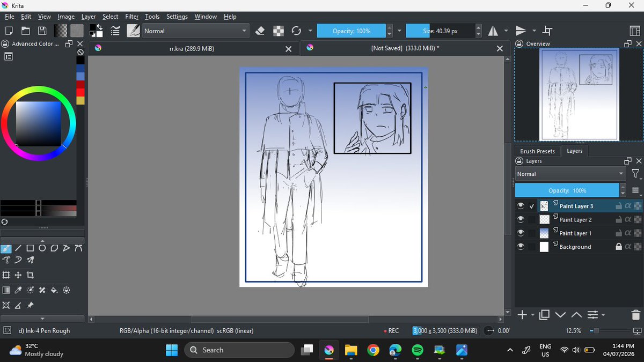644x362 pixels.
Task: Click the Save floppy disk icon
Action: point(42,31)
